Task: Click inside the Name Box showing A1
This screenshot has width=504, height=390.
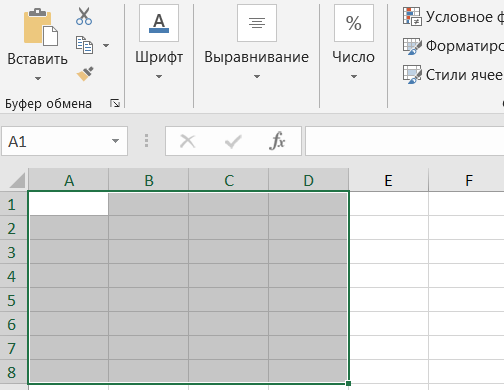Action: click(55, 141)
